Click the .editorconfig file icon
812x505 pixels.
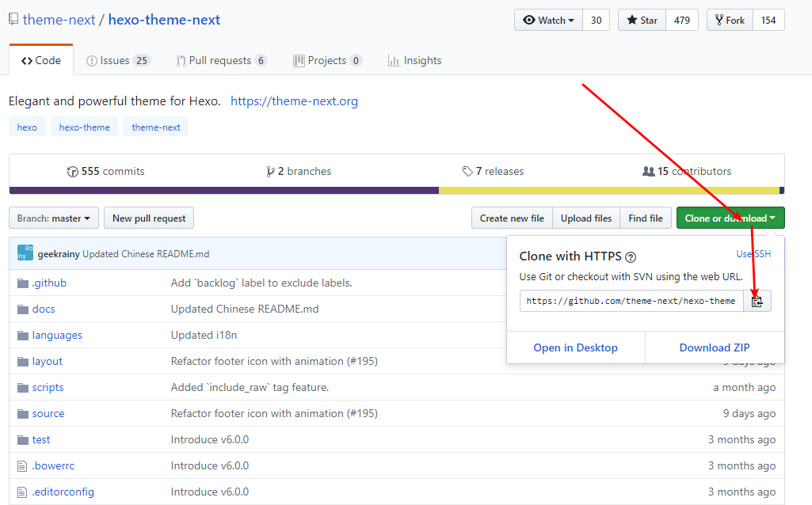point(22,492)
